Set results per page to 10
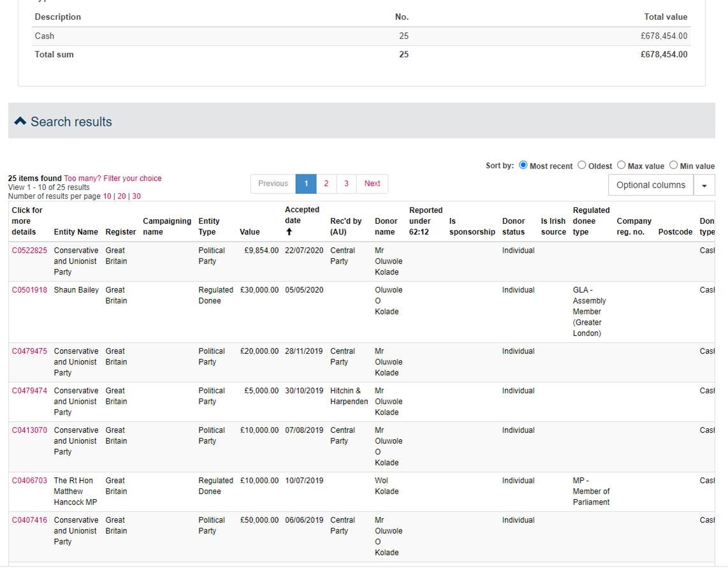Viewport: 728px width, 568px height. 107,196
